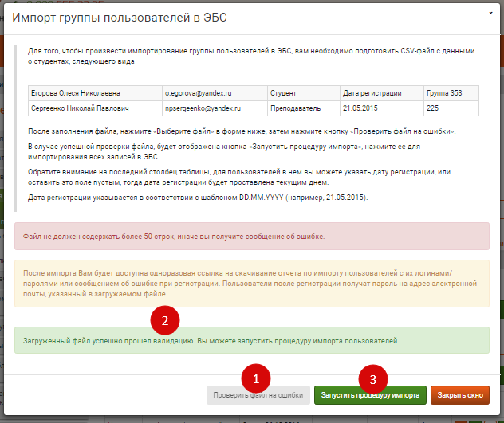Image resolution: width=504 pixels, height=423 pixels.
Task: Select the 'Егорова Олеся Николаевна' table cell
Action: click(94, 92)
